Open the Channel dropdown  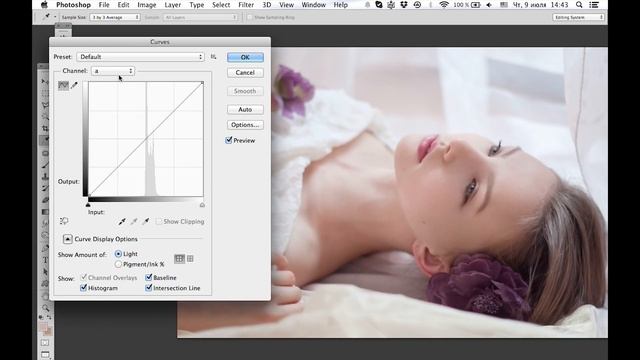point(113,71)
